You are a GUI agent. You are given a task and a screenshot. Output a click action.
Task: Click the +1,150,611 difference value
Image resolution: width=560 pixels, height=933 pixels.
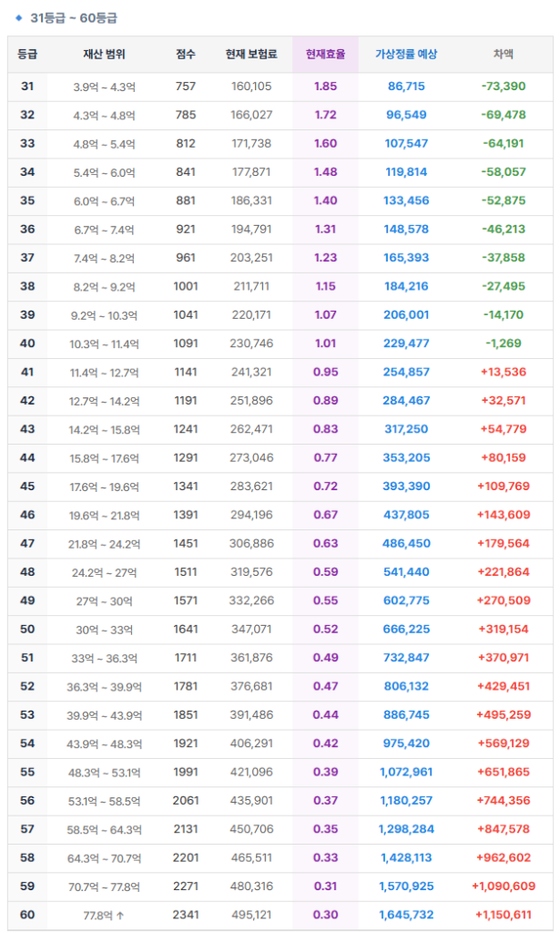pyautogui.click(x=503, y=915)
